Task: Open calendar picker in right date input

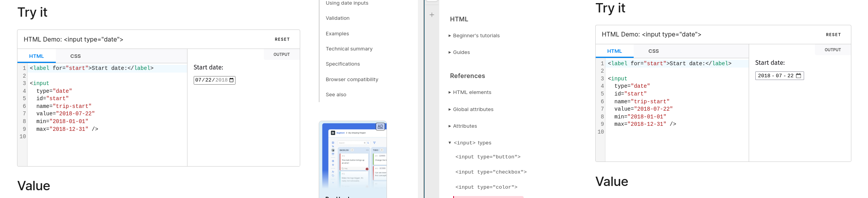Action: [798, 76]
